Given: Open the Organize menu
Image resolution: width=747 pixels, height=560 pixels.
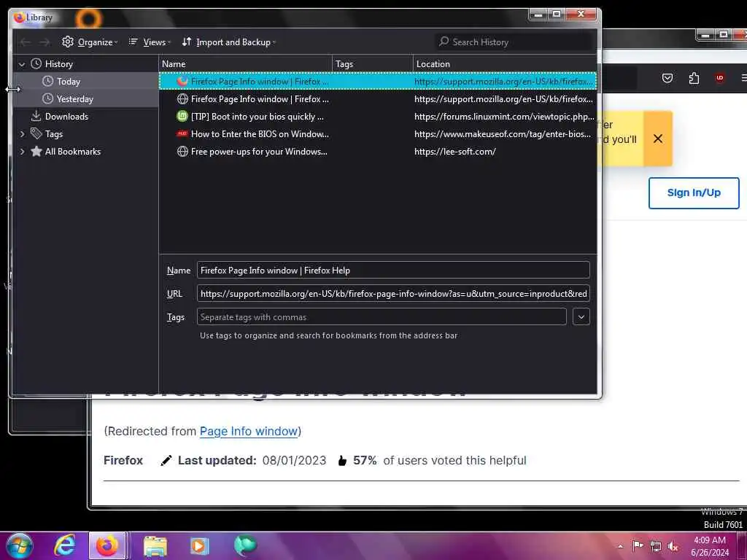Looking at the screenshot, I should (90, 42).
